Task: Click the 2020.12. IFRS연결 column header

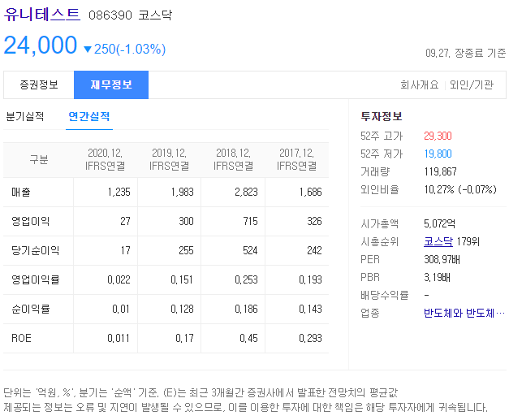Action: click(106, 159)
